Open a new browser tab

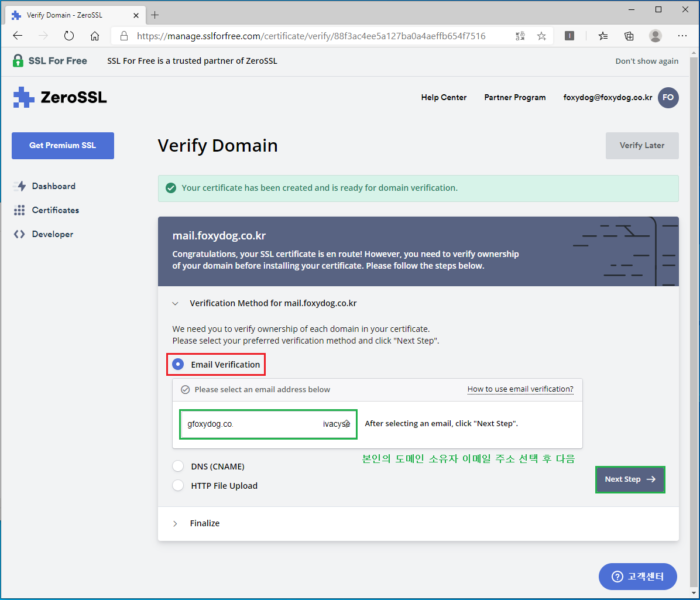click(x=155, y=15)
